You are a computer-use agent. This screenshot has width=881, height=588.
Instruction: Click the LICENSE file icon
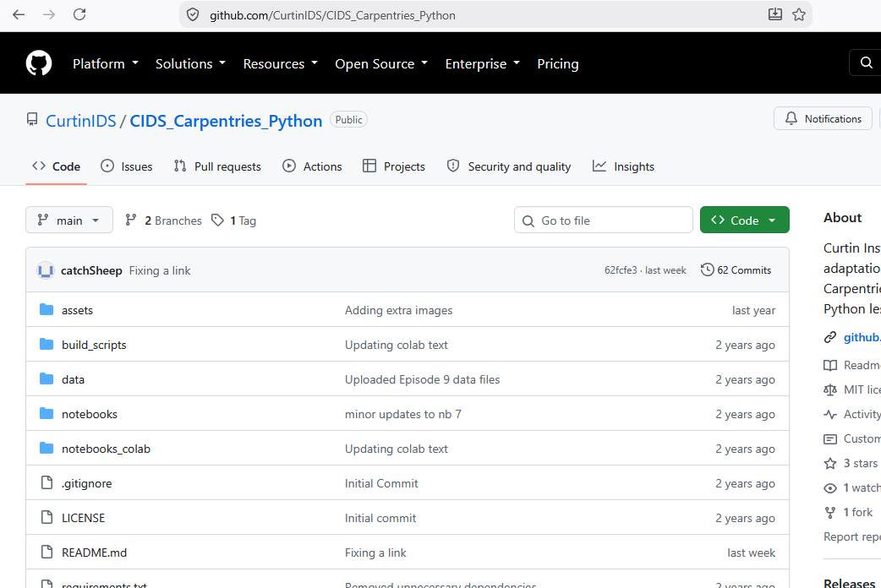click(x=47, y=518)
